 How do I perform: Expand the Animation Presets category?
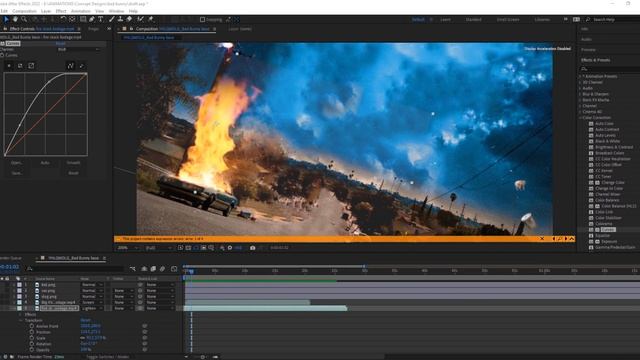click(580, 76)
